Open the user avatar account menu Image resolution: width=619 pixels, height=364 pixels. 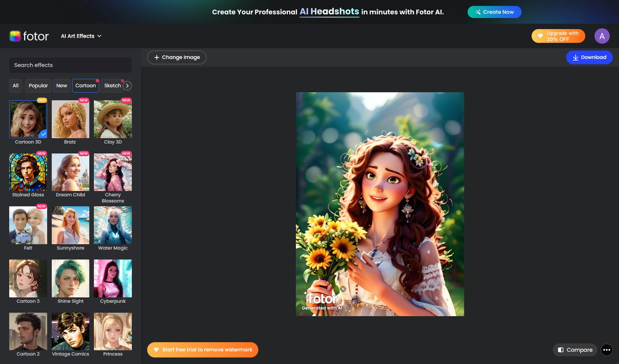coord(602,36)
